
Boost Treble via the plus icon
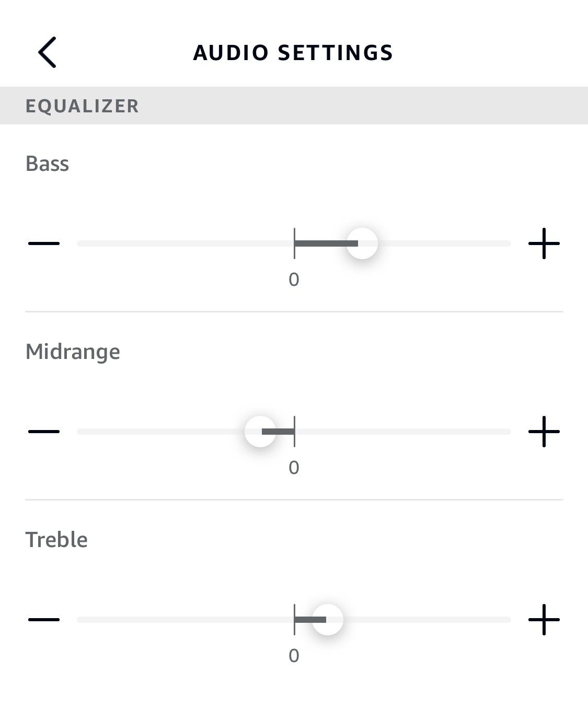pyautogui.click(x=544, y=620)
